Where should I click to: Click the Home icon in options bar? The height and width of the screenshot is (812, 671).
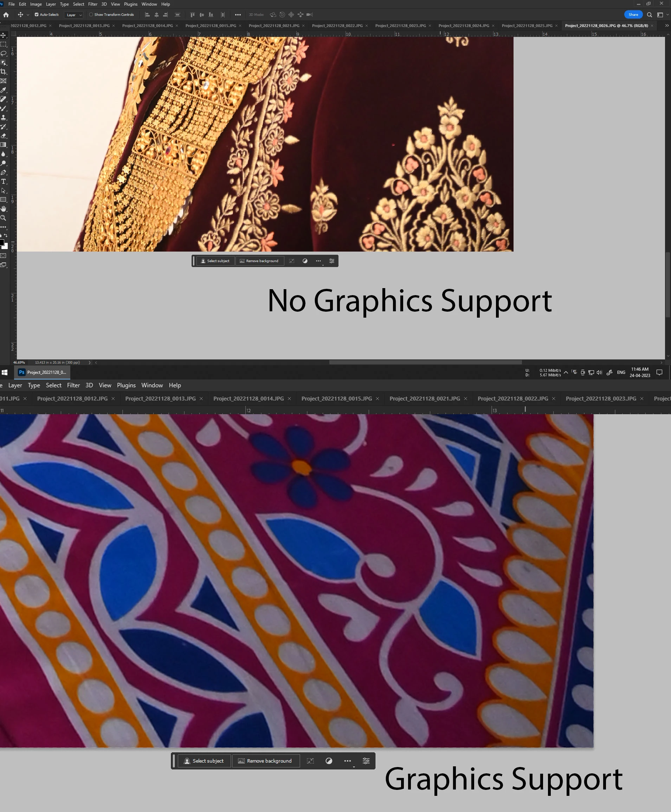6,15
